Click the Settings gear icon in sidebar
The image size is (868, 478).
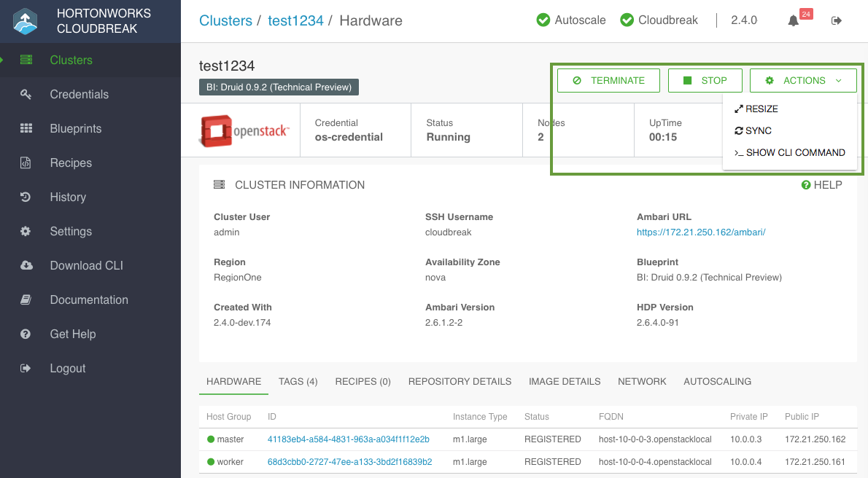tap(26, 231)
